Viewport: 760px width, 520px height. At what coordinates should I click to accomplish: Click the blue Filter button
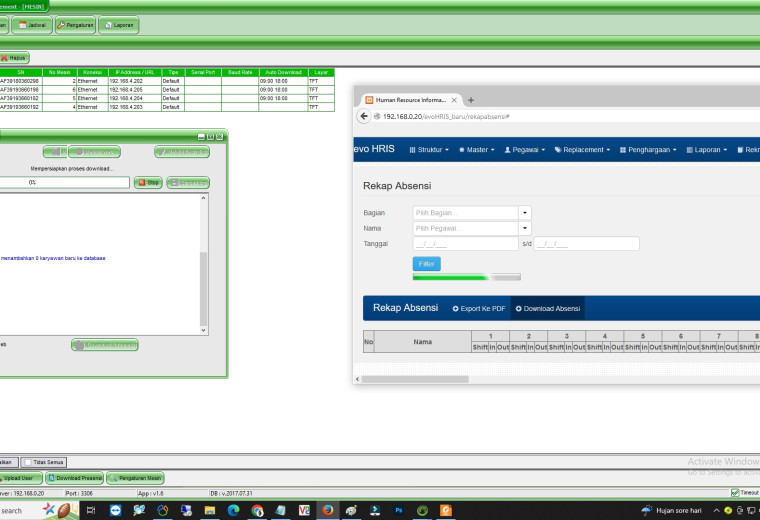[x=427, y=264]
